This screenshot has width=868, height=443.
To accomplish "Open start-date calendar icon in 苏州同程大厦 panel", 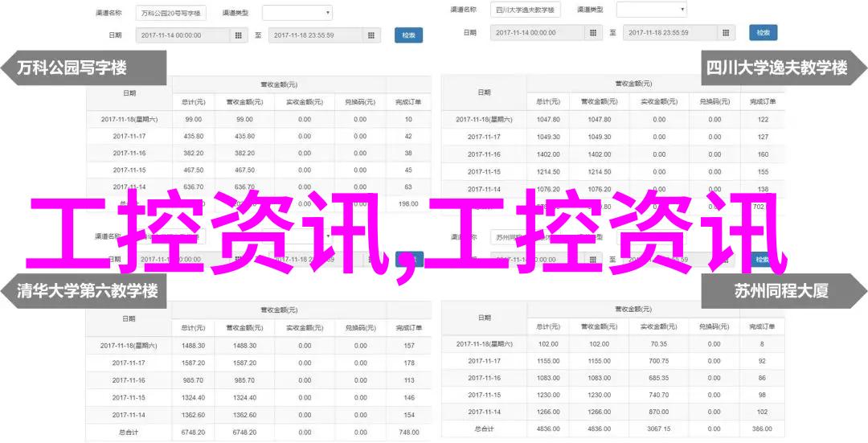I will 593,259.
